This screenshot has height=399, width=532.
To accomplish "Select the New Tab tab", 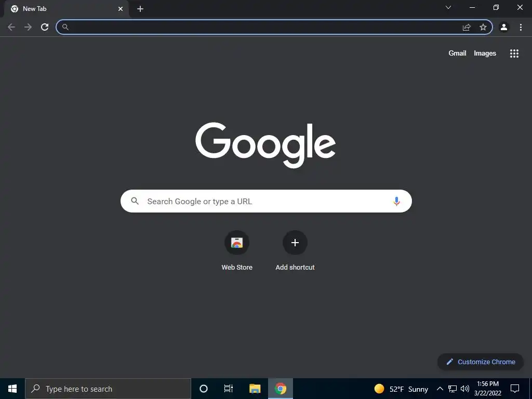I will 66,9.
